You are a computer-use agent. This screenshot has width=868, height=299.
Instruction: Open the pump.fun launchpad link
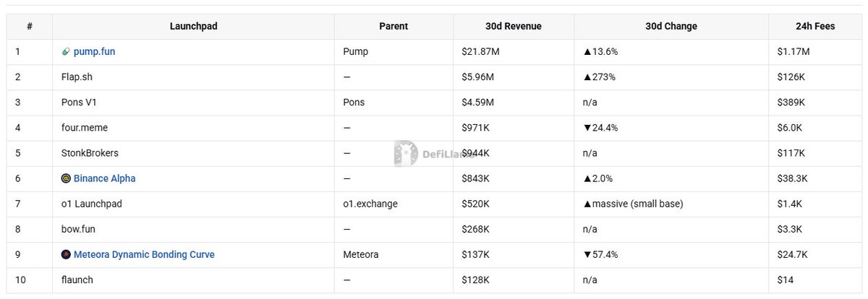pyautogui.click(x=94, y=52)
